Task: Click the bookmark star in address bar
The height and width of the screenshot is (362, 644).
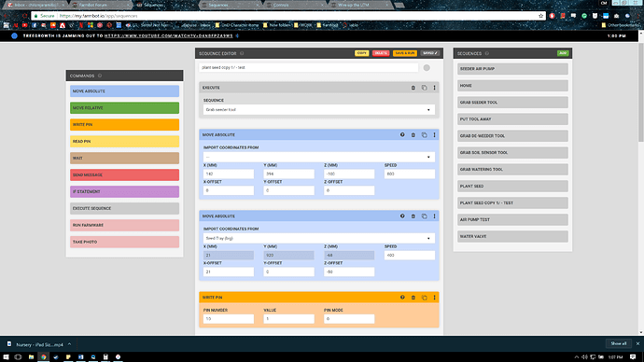Action: coord(541,16)
